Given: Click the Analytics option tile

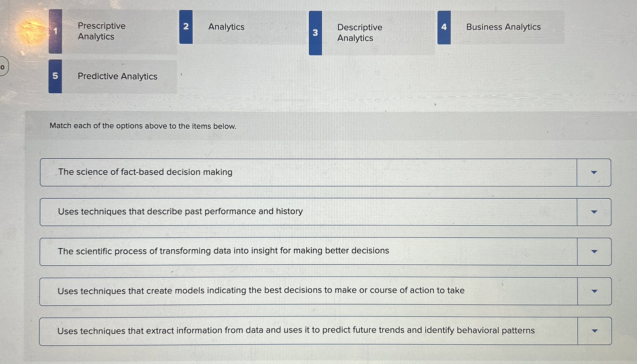Looking at the screenshot, I should [239, 27].
